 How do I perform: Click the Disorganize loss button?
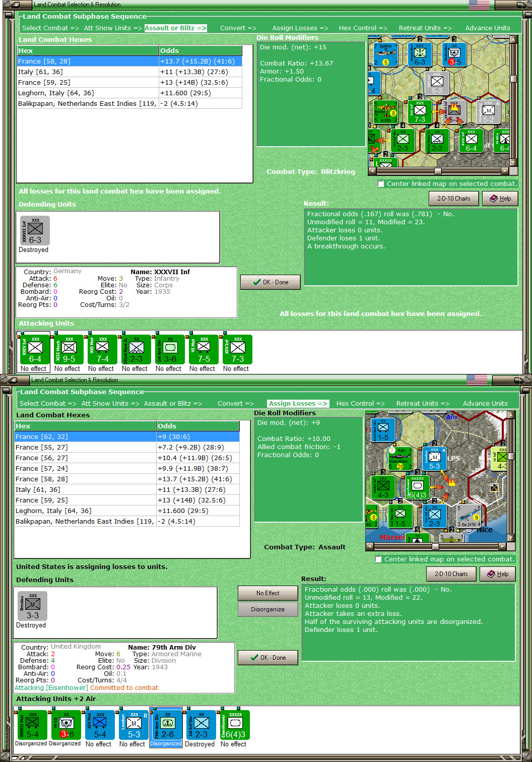(268, 609)
